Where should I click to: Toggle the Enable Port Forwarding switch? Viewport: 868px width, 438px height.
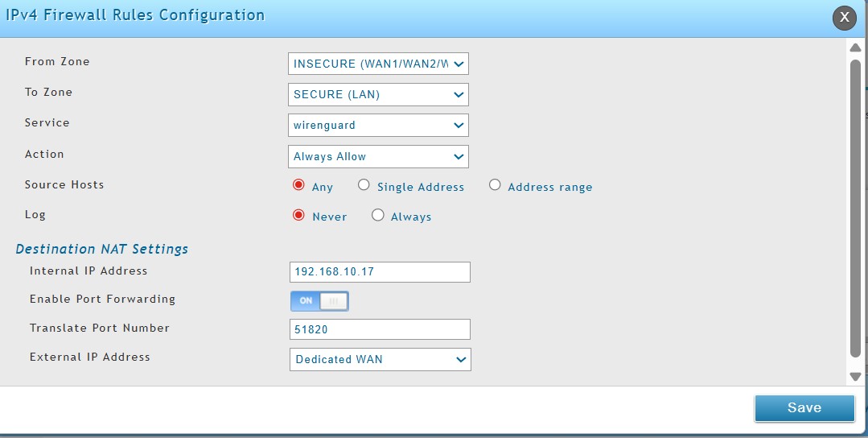coord(319,300)
